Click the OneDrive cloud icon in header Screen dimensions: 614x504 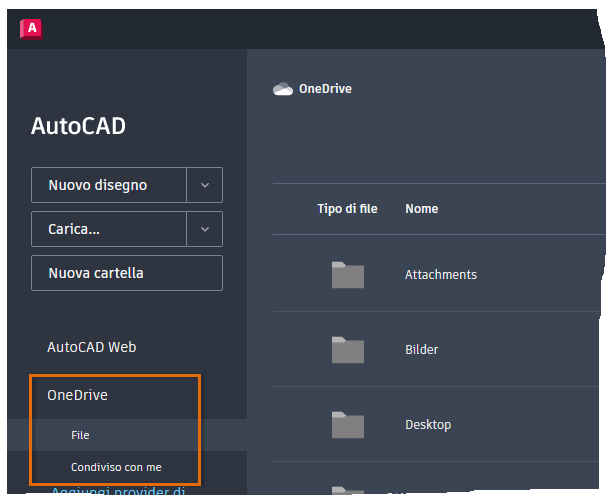(283, 89)
